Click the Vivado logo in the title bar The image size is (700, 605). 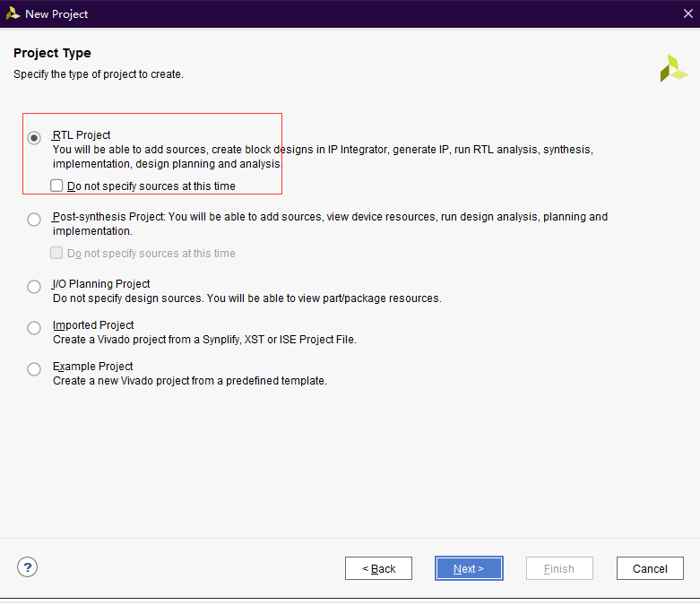click(x=13, y=13)
